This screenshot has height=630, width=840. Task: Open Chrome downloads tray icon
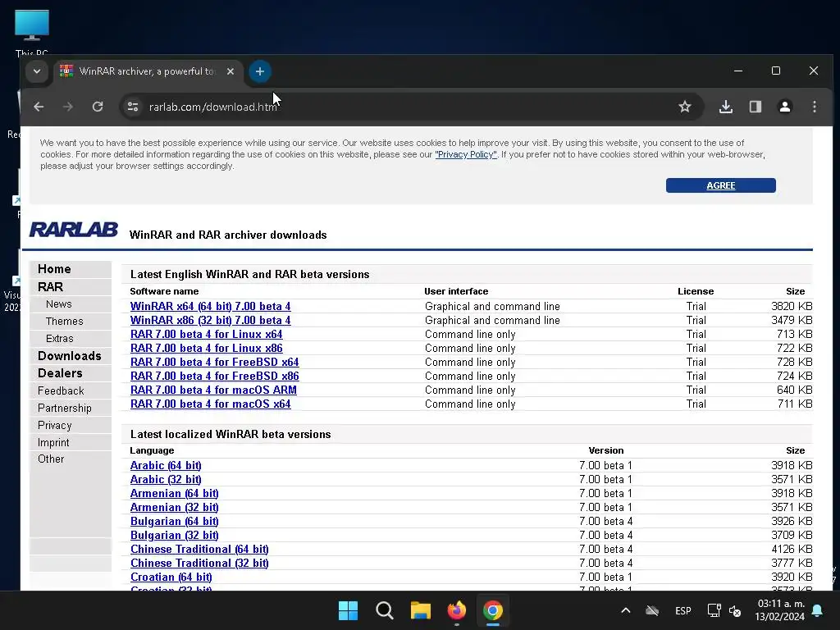click(x=726, y=107)
